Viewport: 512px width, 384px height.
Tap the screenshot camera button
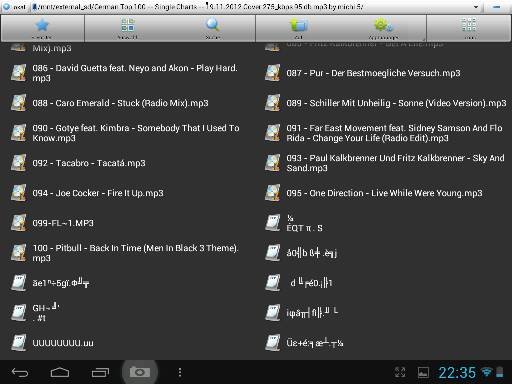[x=140, y=372]
